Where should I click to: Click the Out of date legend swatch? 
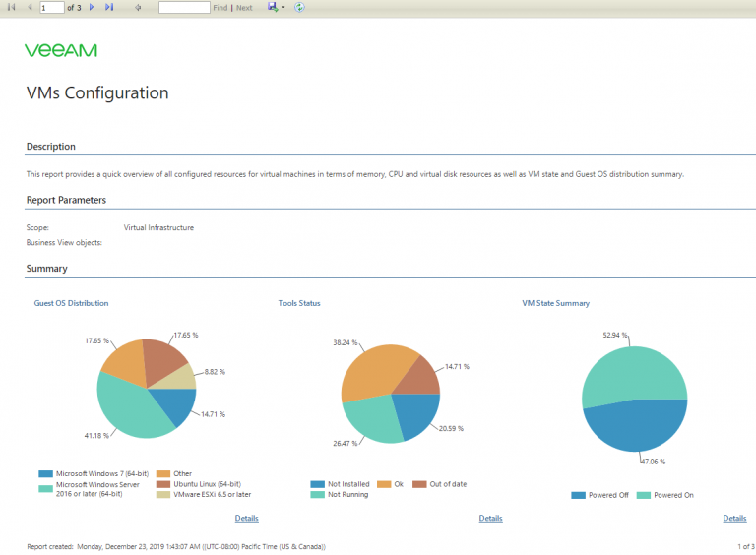tap(419, 484)
